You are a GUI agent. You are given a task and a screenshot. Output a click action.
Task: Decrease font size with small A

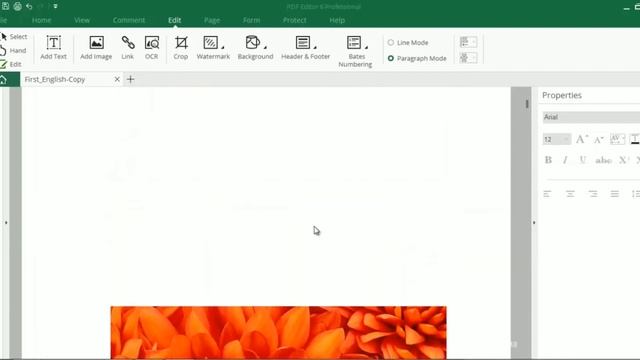[x=598, y=140]
